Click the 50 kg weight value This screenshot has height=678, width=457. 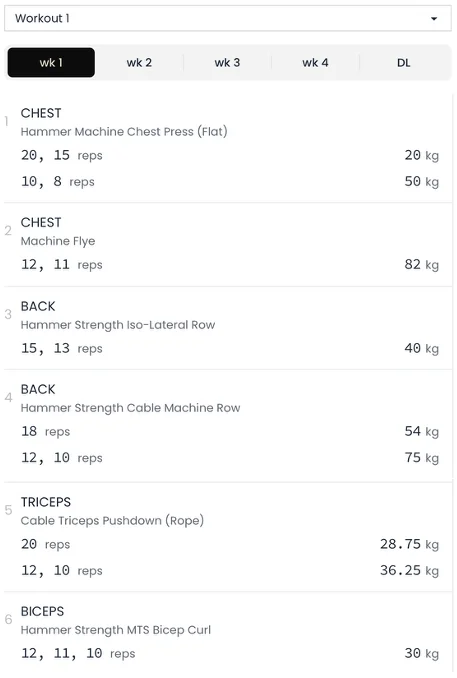point(422,182)
